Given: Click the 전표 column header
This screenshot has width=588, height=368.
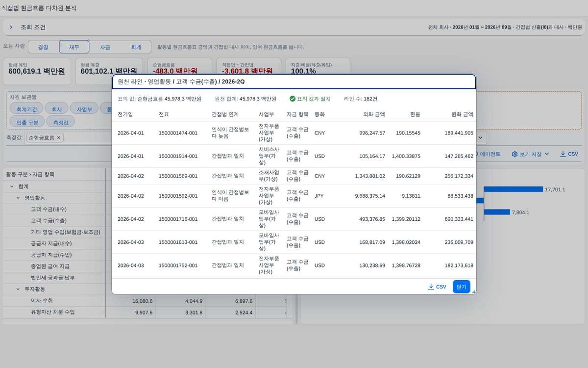Looking at the screenshot, I should [164, 114].
